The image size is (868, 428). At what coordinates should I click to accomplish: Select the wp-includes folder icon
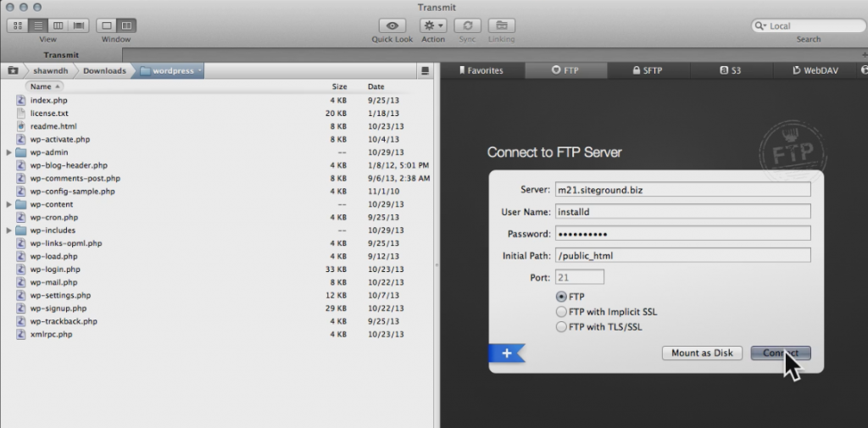(x=21, y=231)
